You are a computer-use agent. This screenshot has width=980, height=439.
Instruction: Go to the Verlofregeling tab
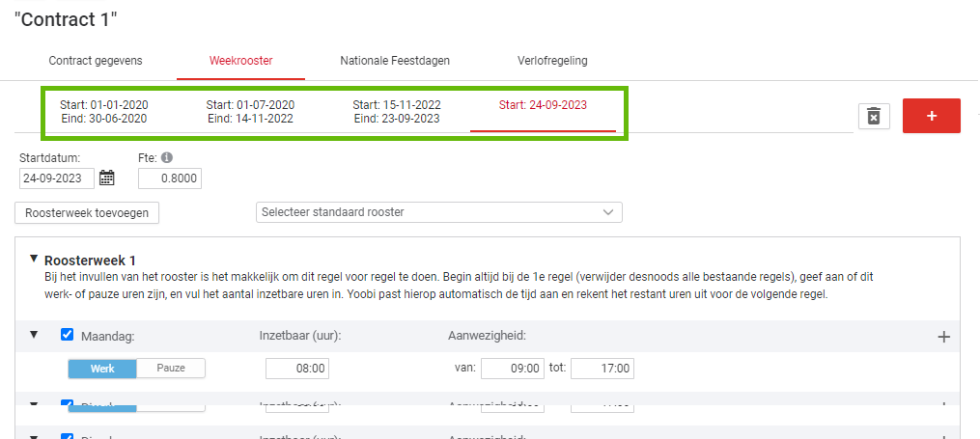(552, 61)
